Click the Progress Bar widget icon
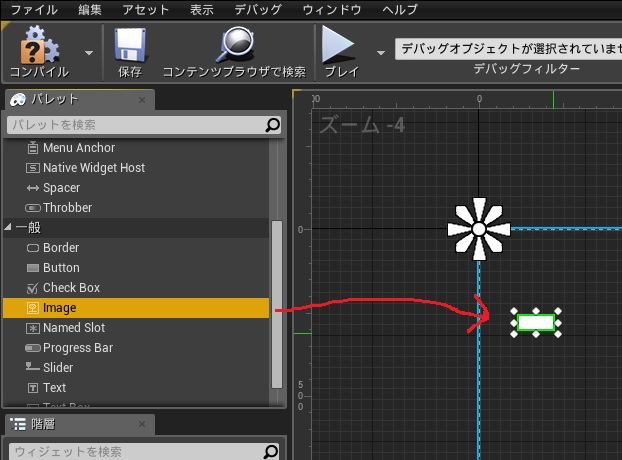The image size is (622, 460). point(33,348)
